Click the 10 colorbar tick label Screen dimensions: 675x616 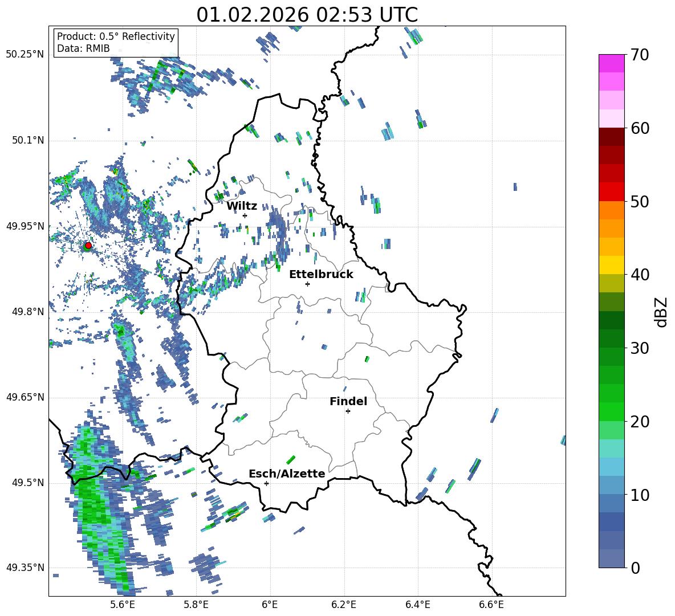click(640, 495)
